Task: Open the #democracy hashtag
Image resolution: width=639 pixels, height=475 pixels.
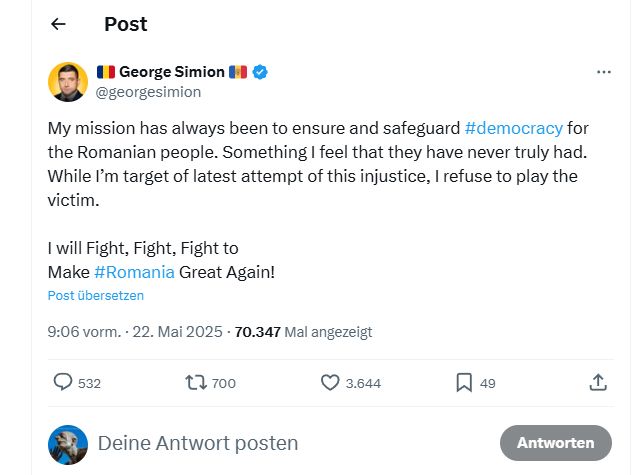Action: coord(514,129)
